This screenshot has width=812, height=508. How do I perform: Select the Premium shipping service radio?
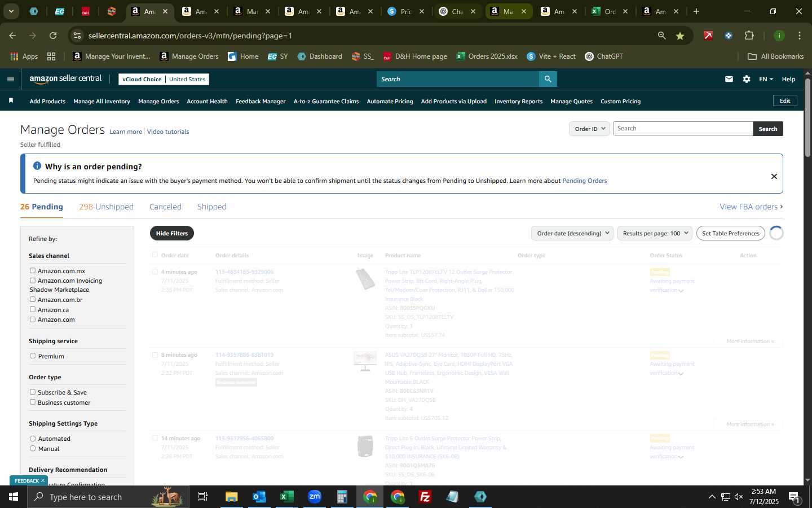[x=33, y=356]
